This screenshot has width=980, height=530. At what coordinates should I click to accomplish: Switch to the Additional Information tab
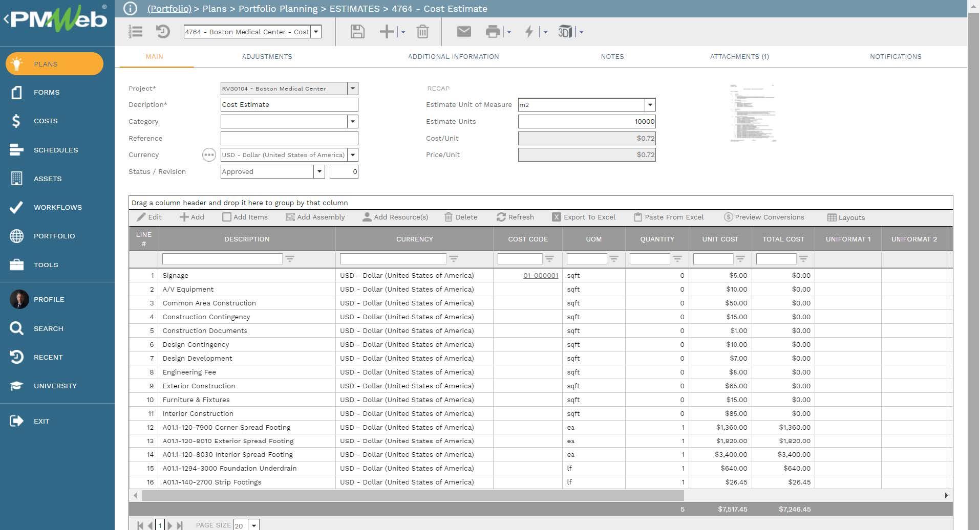tap(453, 57)
